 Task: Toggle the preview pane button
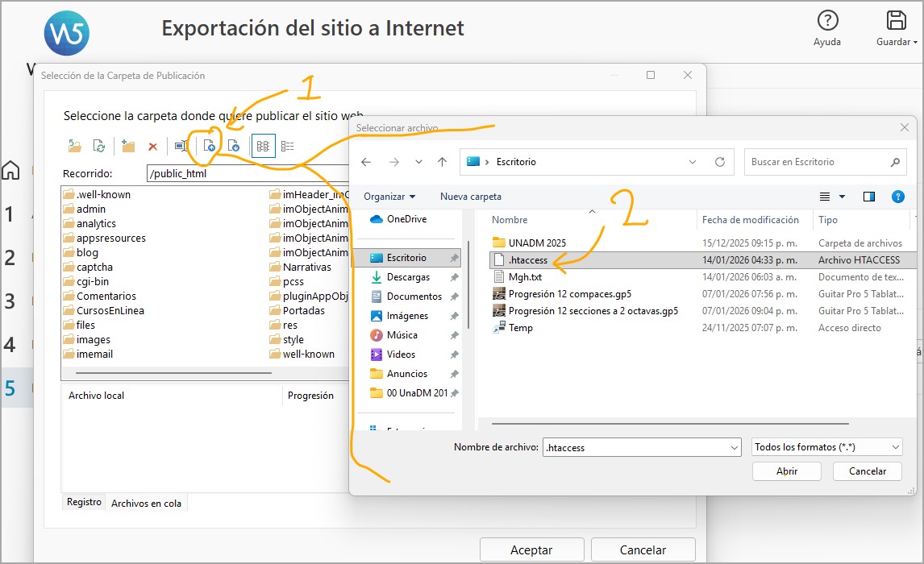point(868,197)
